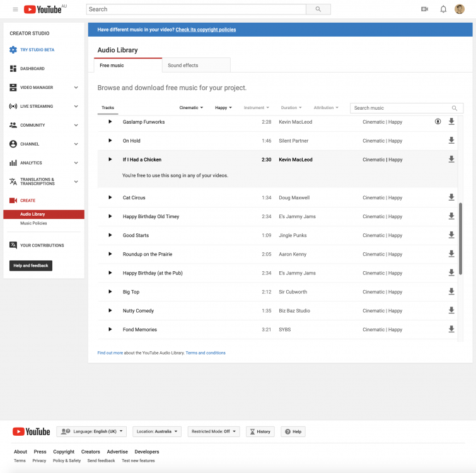Screen dimensions: 476x473
Task: Expand the Video Manager section
Action: (x=76, y=88)
